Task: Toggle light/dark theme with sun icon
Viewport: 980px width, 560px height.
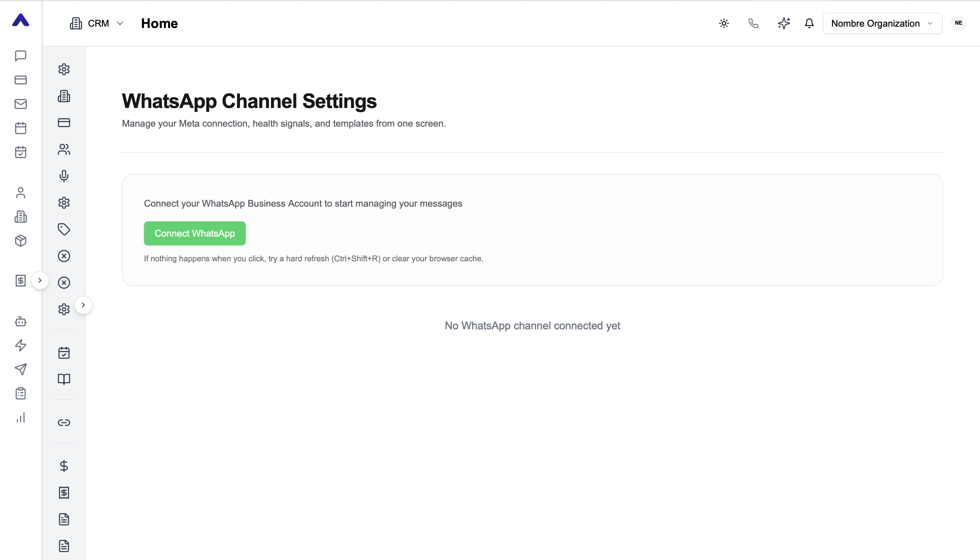Action: [x=724, y=23]
